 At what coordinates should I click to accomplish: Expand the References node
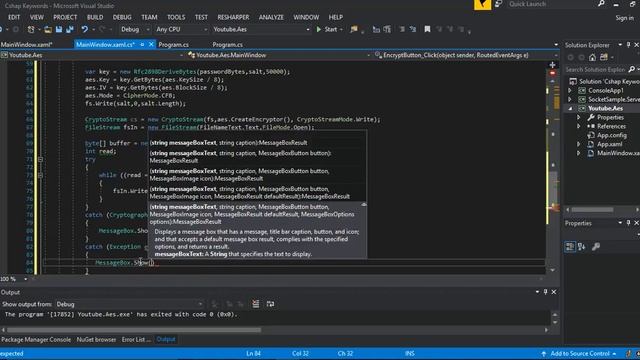pyautogui.click(x=578, y=127)
